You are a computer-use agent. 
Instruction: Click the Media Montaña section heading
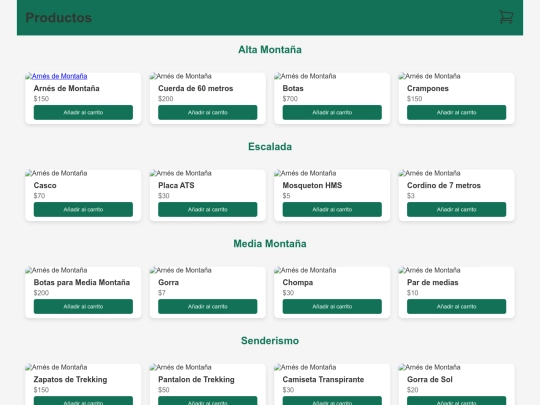tap(270, 244)
